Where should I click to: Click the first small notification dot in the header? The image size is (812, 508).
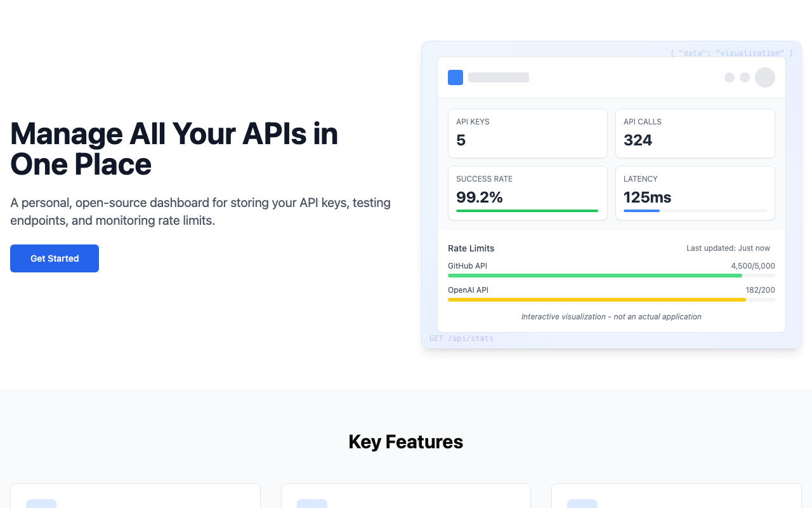(729, 77)
